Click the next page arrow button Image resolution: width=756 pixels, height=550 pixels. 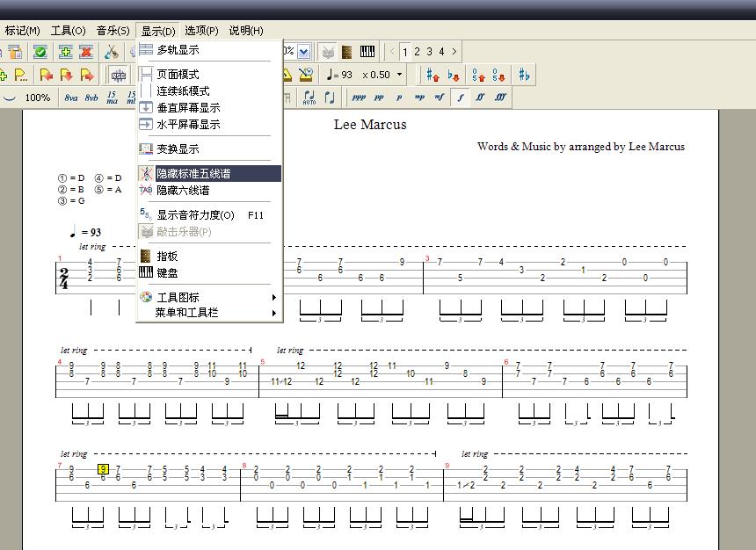click(x=454, y=52)
